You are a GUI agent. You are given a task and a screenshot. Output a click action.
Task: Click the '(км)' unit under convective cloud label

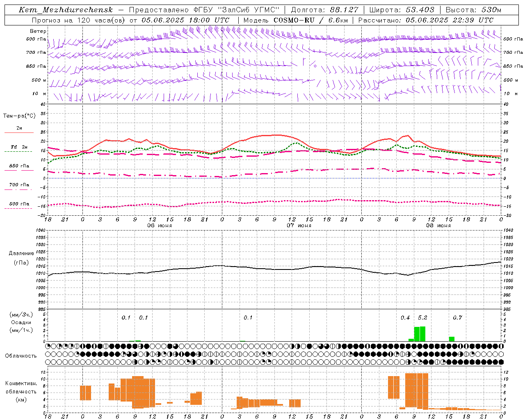(21, 399)
